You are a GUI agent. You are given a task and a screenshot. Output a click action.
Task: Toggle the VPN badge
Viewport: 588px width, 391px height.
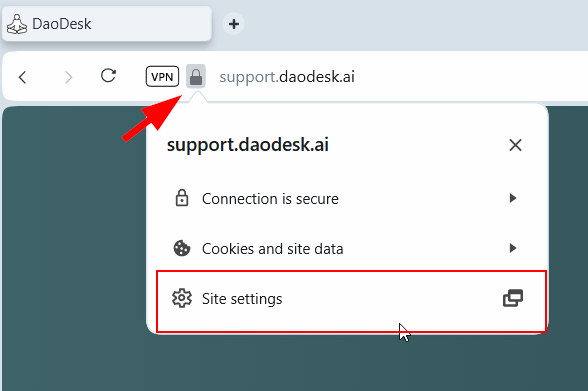point(162,76)
